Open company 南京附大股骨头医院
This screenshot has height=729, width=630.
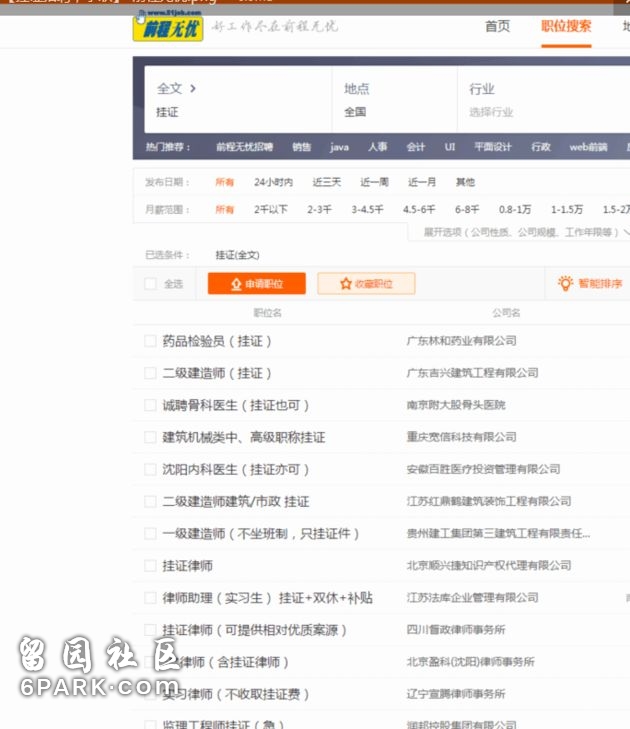pos(456,405)
